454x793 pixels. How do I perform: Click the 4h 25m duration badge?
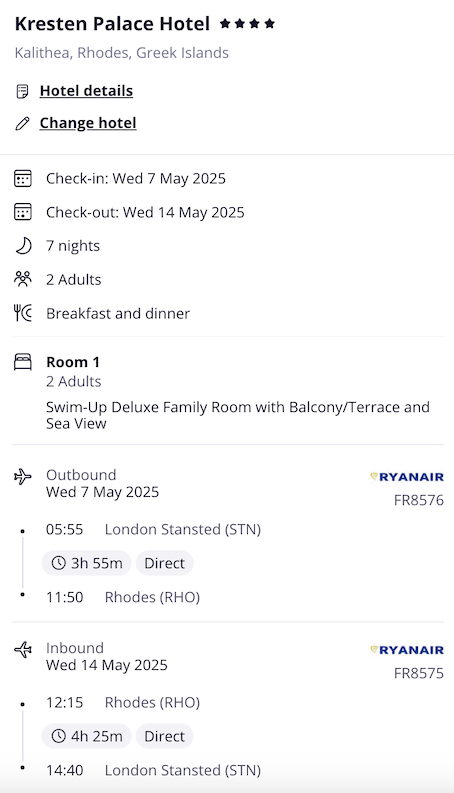pos(86,736)
